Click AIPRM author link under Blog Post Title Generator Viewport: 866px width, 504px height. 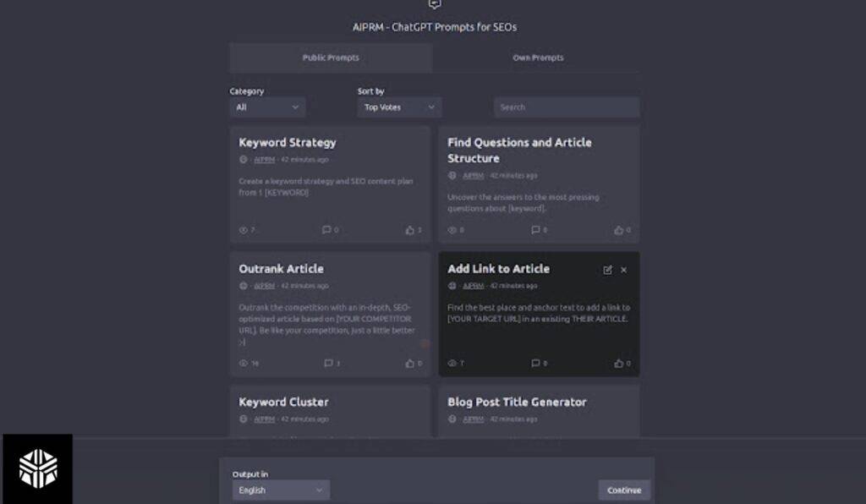pyautogui.click(x=473, y=419)
